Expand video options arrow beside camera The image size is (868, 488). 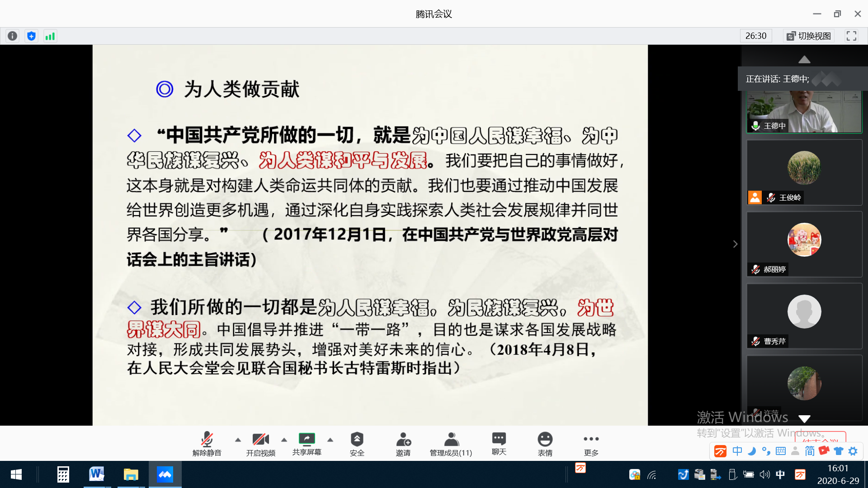284,440
